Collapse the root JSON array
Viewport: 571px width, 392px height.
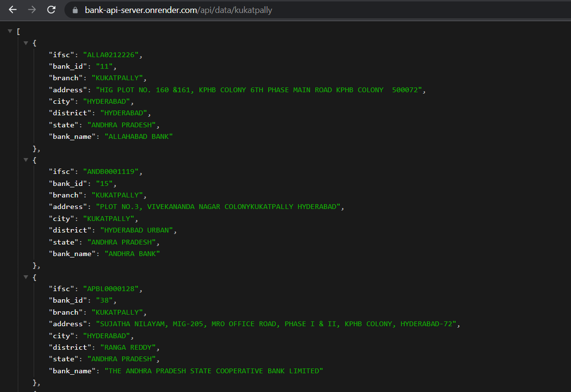point(10,31)
